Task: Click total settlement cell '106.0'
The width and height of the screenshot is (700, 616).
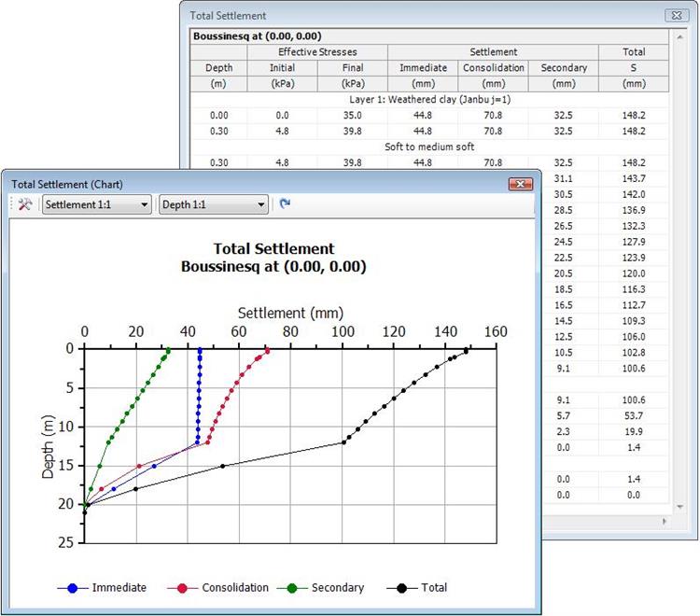Action: 634,337
